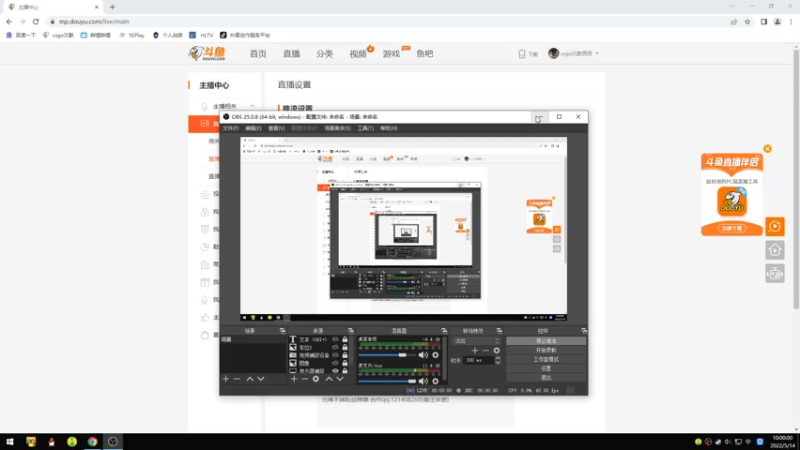Add a new source with the plus icon

tap(294, 379)
